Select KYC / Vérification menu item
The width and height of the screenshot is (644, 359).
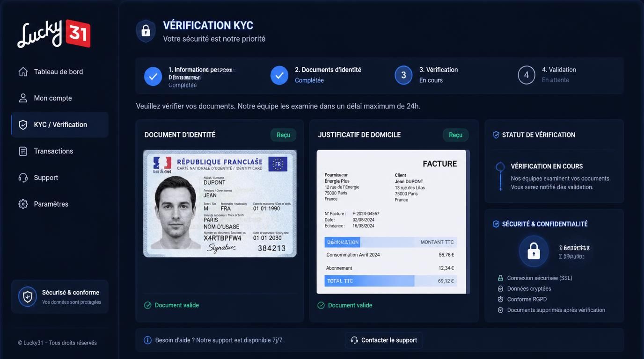coord(60,125)
